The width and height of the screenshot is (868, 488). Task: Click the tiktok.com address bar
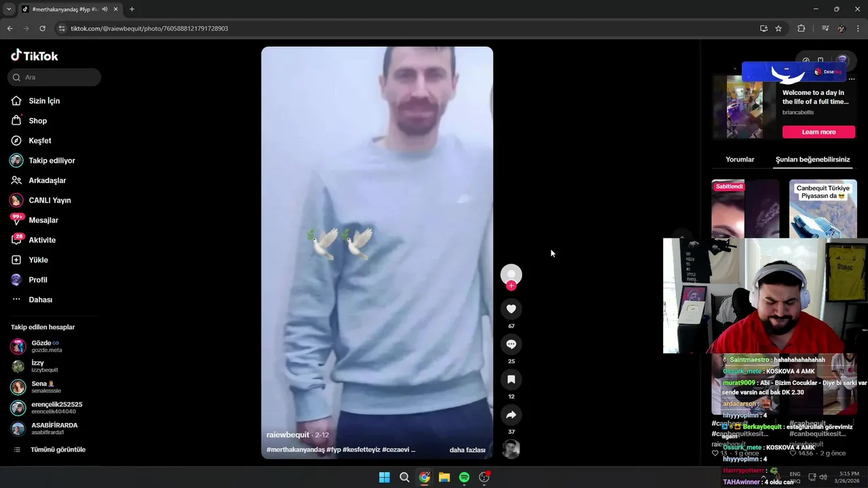coord(407,28)
